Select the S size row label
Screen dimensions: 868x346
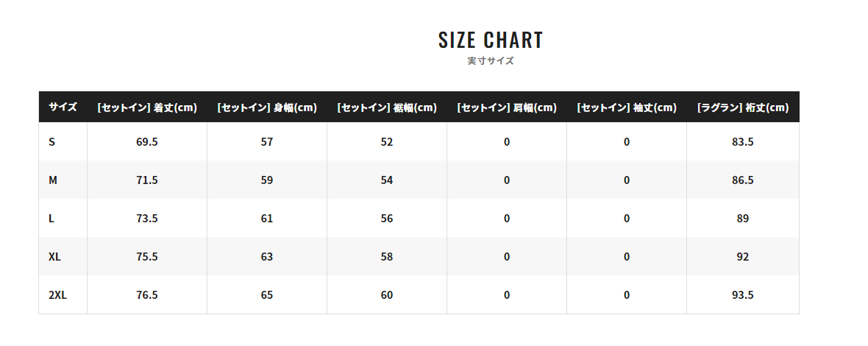[51, 142]
